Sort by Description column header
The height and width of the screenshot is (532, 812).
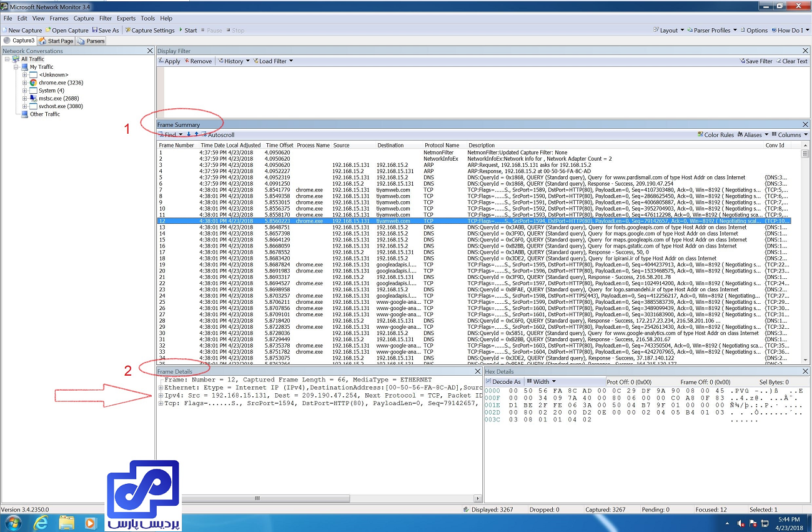(x=615, y=145)
